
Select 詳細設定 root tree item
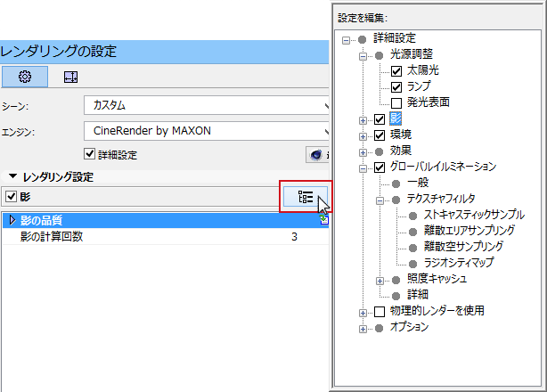pos(395,38)
